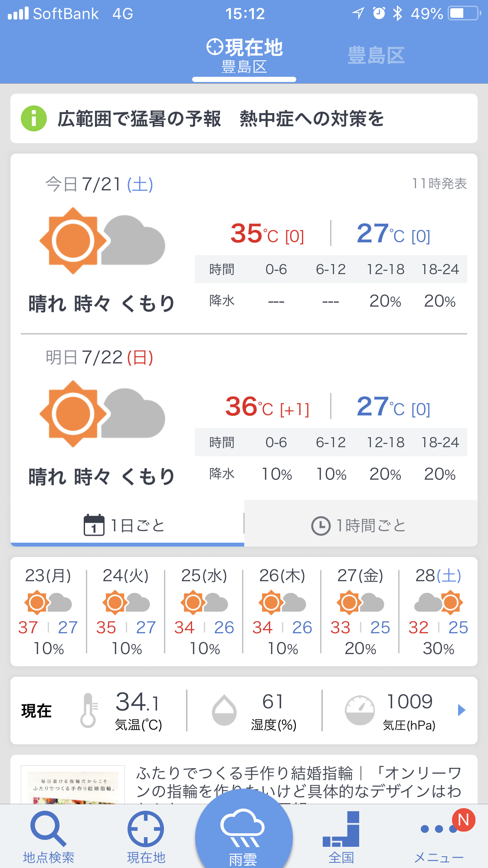This screenshot has height=868, width=488.
Task: Tap the pressure gauge icon beside 気圧
Action: 360,710
